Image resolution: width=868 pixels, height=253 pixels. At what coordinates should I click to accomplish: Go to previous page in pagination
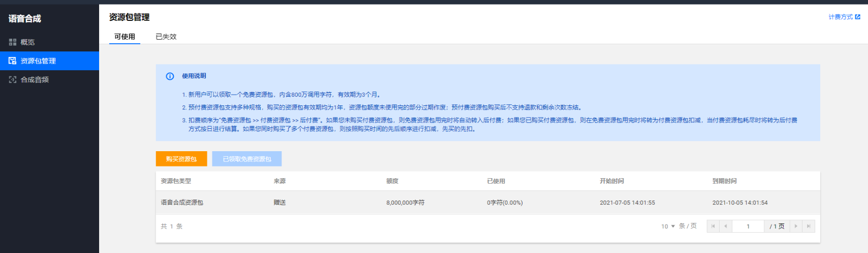click(726, 226)
